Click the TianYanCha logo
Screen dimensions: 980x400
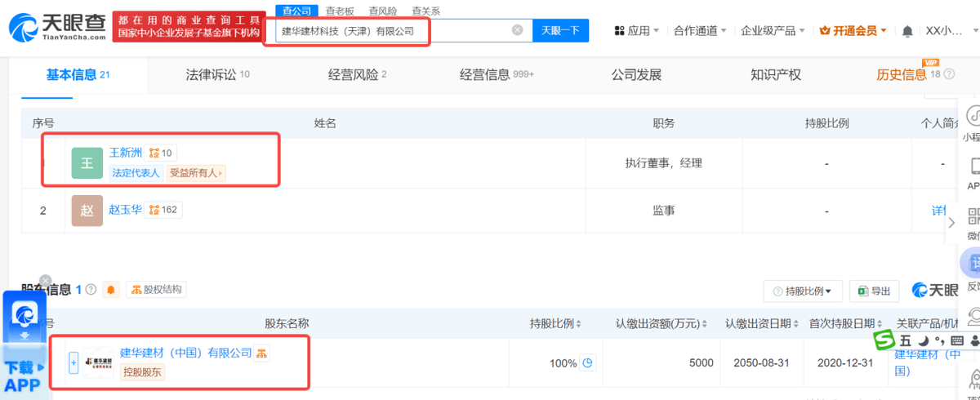click(57, 29)
